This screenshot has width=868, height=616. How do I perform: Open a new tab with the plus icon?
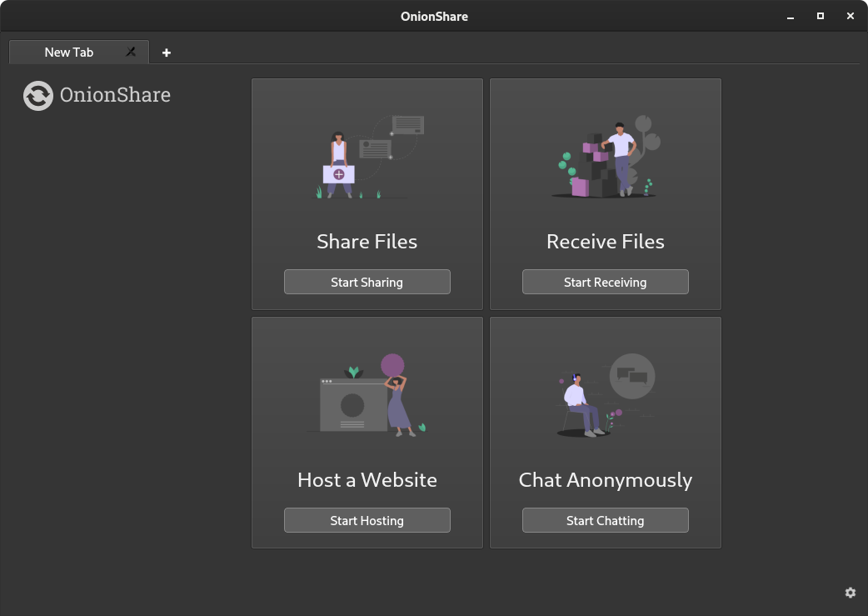[x=166, y=52]
